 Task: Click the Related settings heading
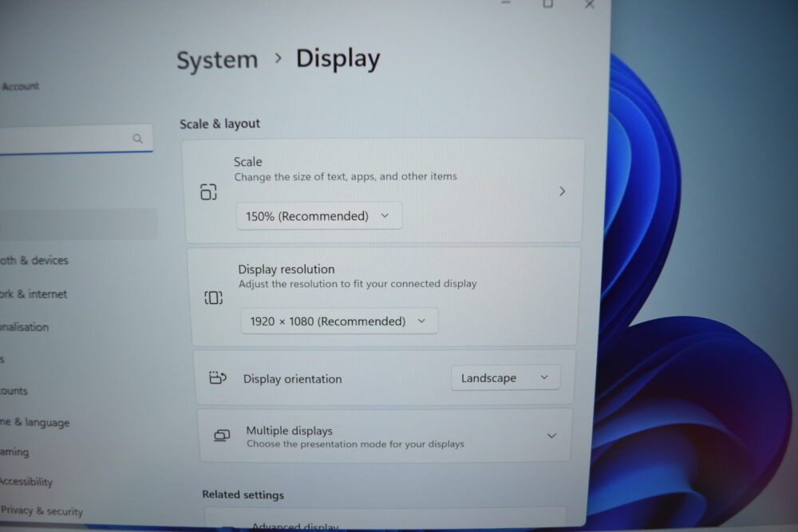point(243,495)
